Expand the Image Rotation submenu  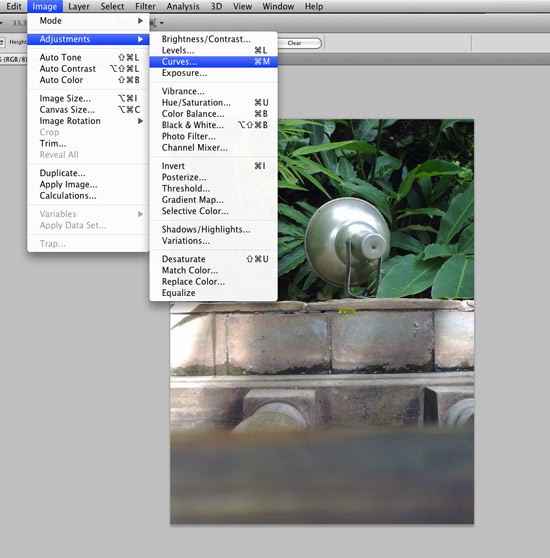[88, 121]
